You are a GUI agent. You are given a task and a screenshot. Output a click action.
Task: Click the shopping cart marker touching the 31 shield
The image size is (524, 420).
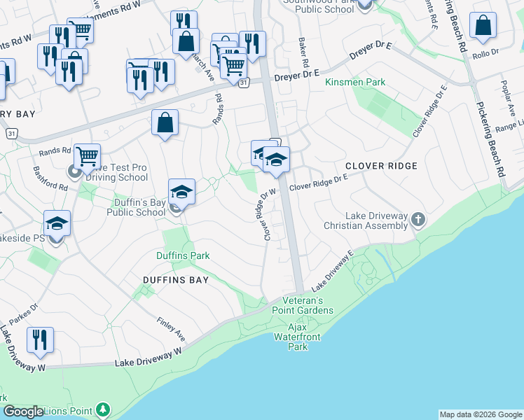(233, 68)
